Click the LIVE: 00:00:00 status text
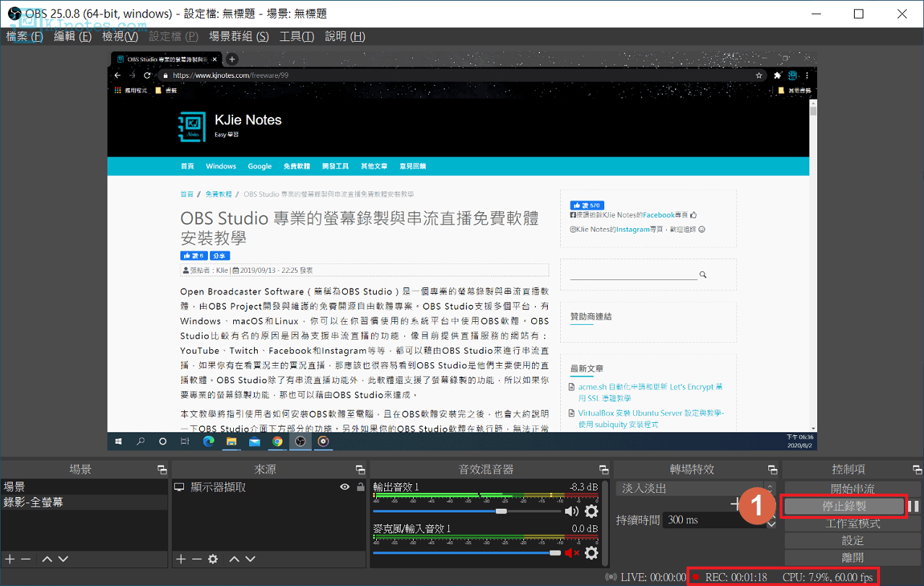The width and height of the screenshot is (924, 586). pyautogui.click(x=653, y=577)
